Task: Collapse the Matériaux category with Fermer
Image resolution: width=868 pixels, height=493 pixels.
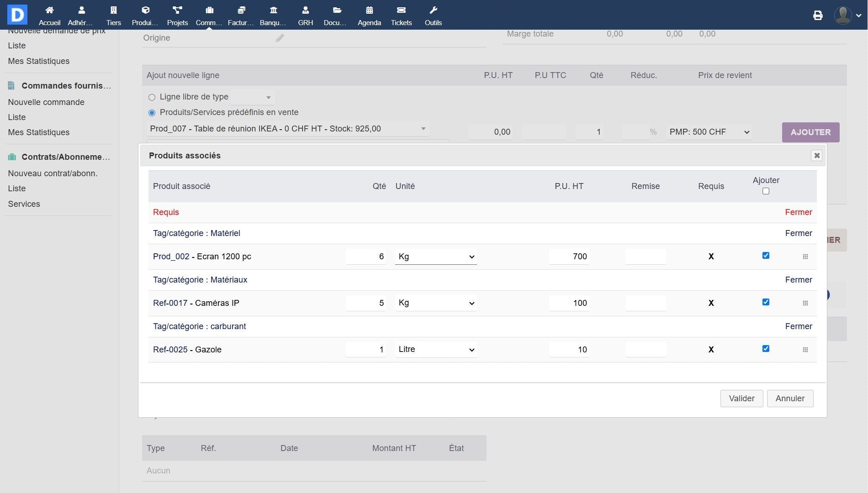Action: click(x=798, y=280)
